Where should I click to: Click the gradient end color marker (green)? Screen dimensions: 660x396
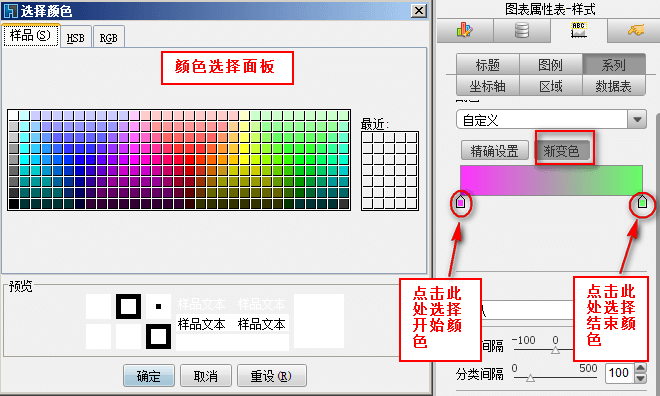coord(642,202)
